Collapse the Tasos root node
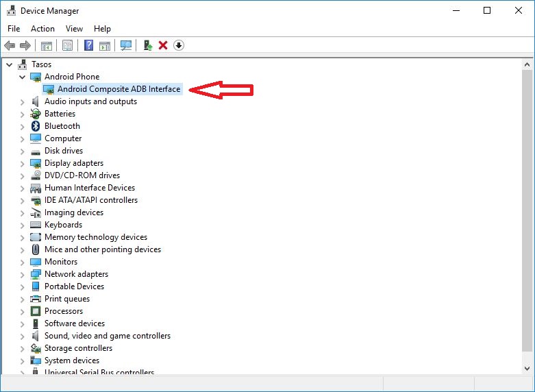The height and width of the screenshot is (392, 535). click(10, 64)
